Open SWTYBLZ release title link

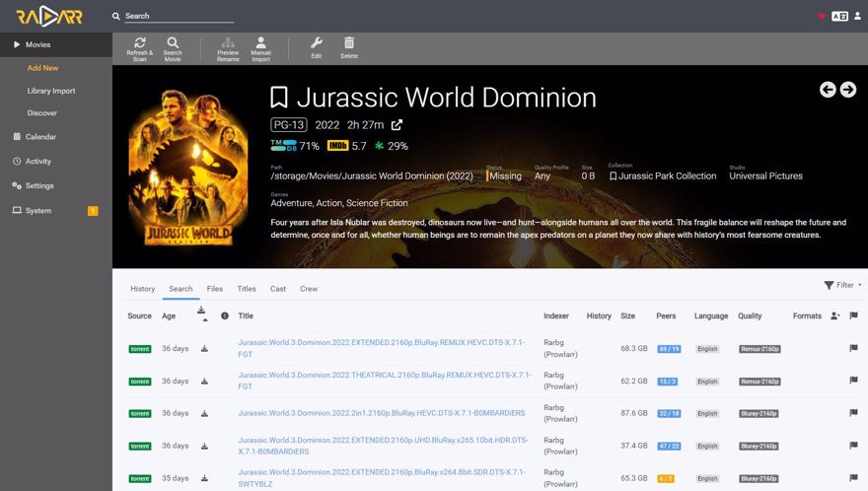coord(382,478)
